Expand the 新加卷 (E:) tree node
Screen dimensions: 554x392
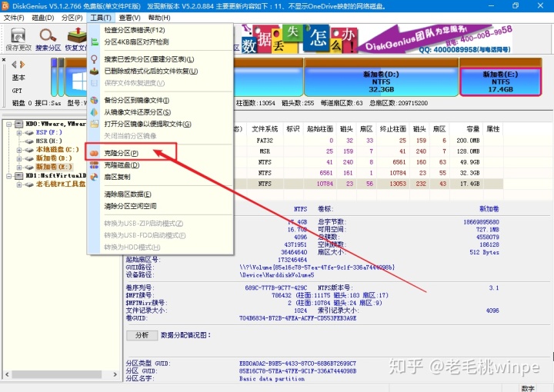(x=18, y=168)
